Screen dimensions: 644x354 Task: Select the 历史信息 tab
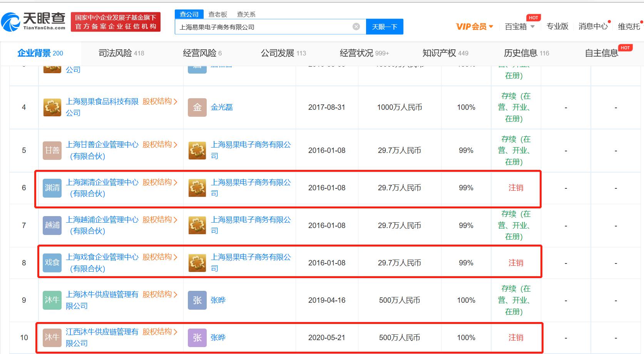coord(527,53)
